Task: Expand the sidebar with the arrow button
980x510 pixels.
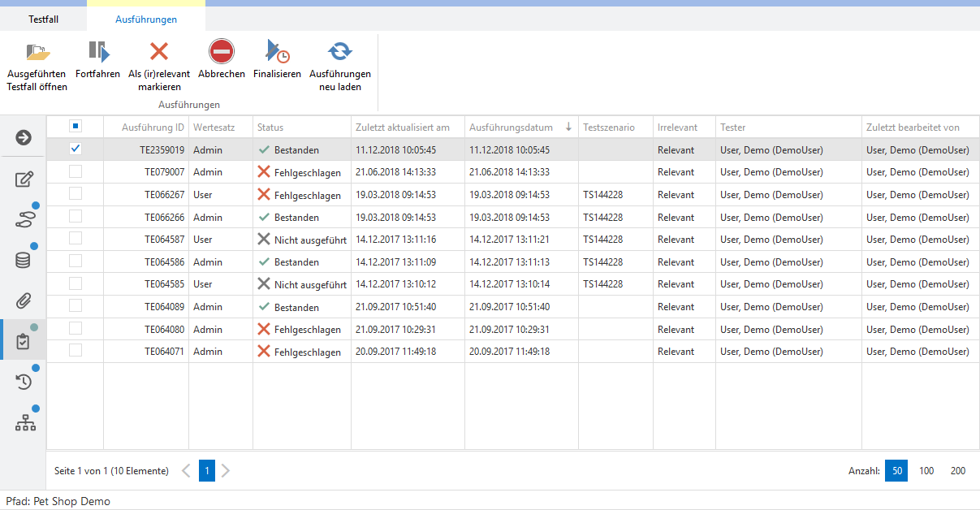Action: [24, 137]
